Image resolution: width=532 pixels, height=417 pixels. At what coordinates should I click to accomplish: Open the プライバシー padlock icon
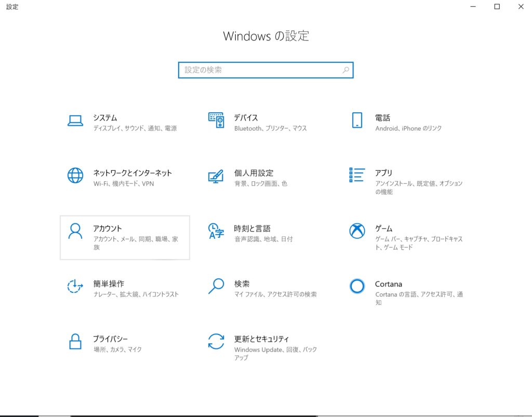(x=75, y=341)
